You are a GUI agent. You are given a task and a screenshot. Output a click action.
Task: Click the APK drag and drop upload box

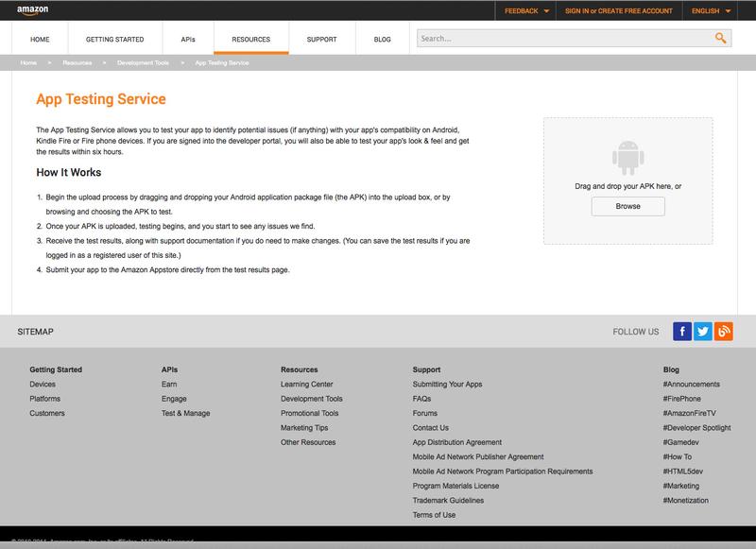click(x=627, y=180)
